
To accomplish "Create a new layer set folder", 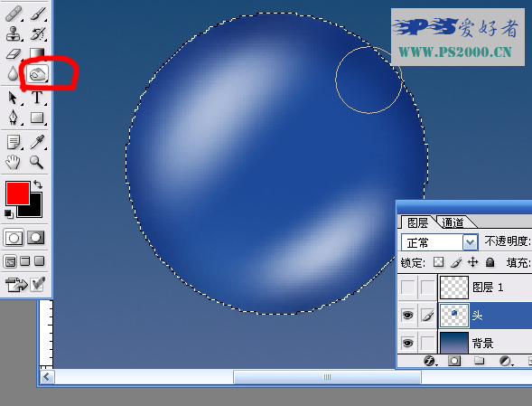I will 479,361.
